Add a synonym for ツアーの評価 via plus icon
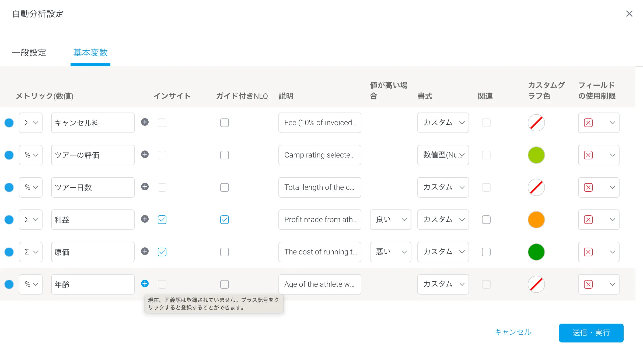The width and height of the screenshot is (643, 364). 145,154
